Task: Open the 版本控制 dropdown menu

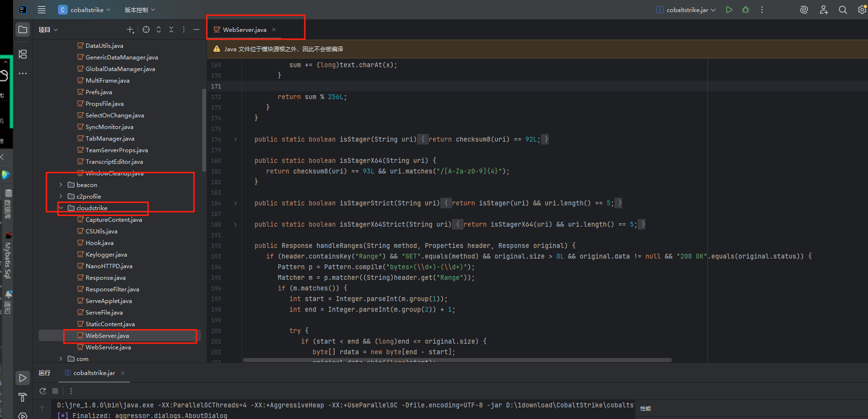Action: (140, 10)
